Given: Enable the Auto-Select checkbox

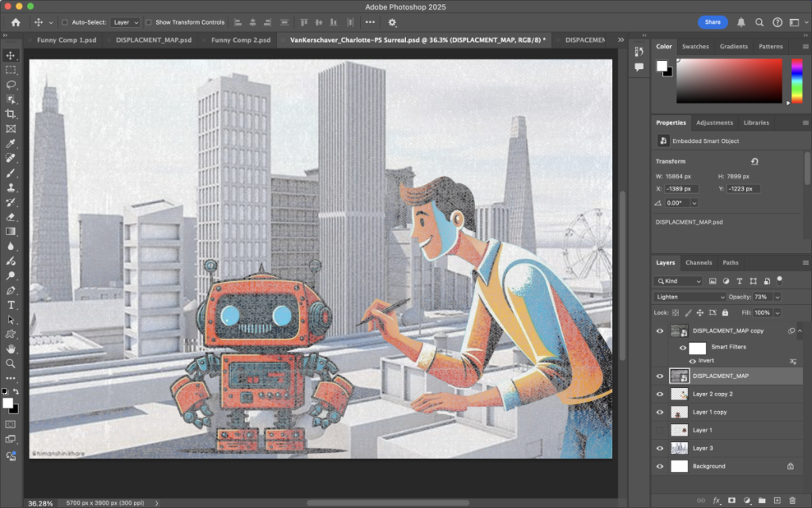Looking at the screenshot, I should click(65, 22).
